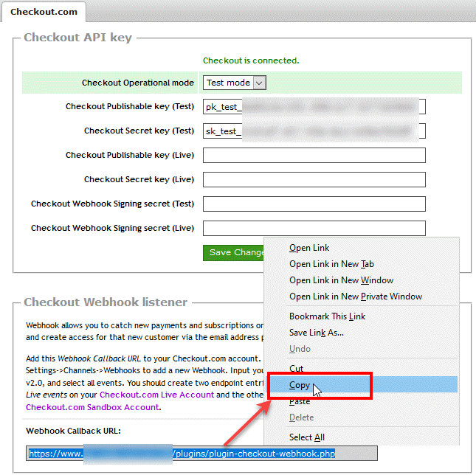Click the Checkout Secret key (Test) field
This screenshot has height=475, width=476.
click(x=314, y=131)
